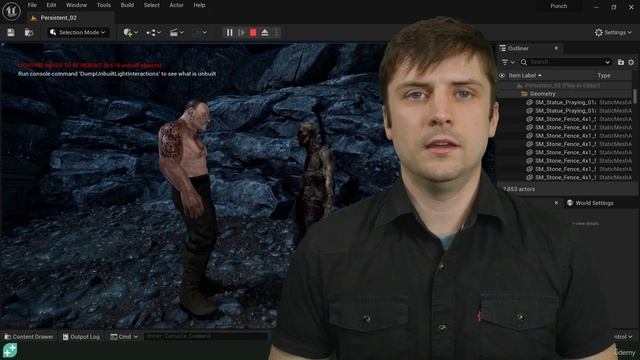Select the last visible SM_Stone_Fence_4x1 actor
The height and width of the screenshot is (360, 640).
[565, 178]
